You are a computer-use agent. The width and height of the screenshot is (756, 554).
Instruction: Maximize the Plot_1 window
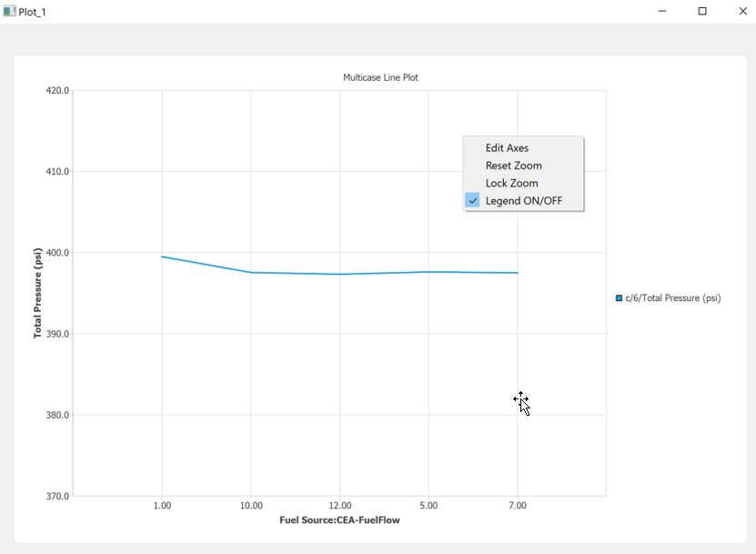click(702, 12)
